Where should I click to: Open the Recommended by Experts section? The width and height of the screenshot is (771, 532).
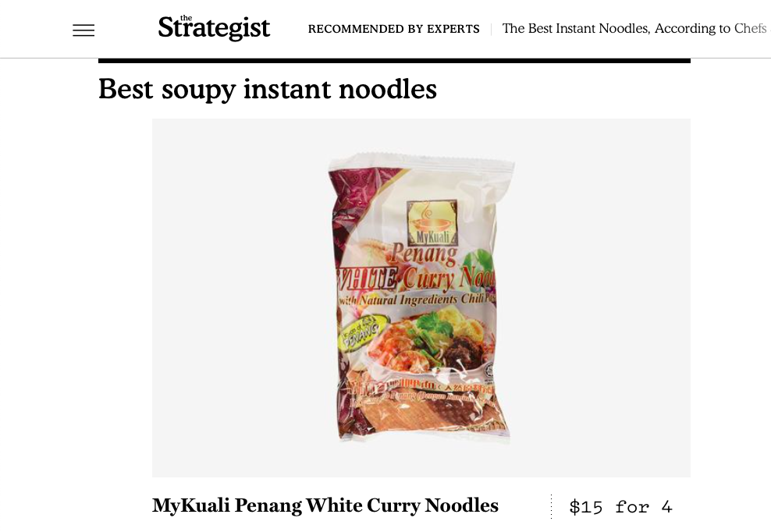pos(393,29)
